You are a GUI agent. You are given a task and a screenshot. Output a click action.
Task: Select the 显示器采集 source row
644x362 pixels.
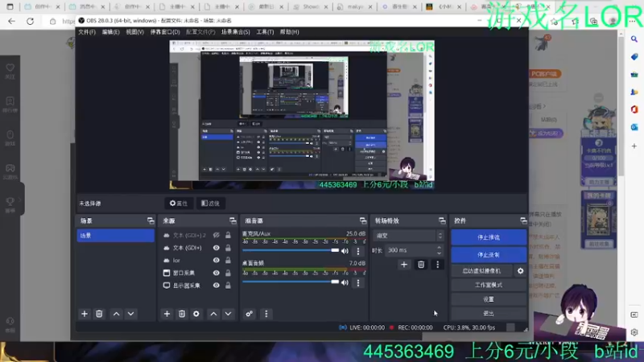pos(197,286)
